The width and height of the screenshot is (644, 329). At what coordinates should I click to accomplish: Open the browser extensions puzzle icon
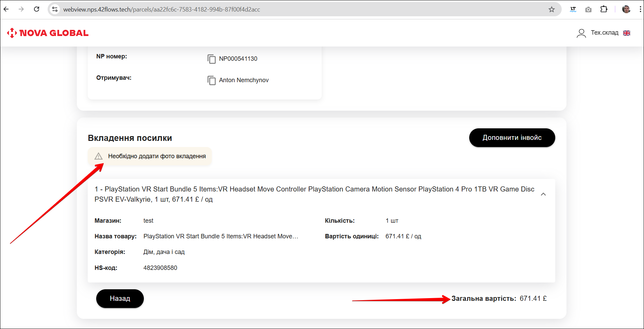604,10
